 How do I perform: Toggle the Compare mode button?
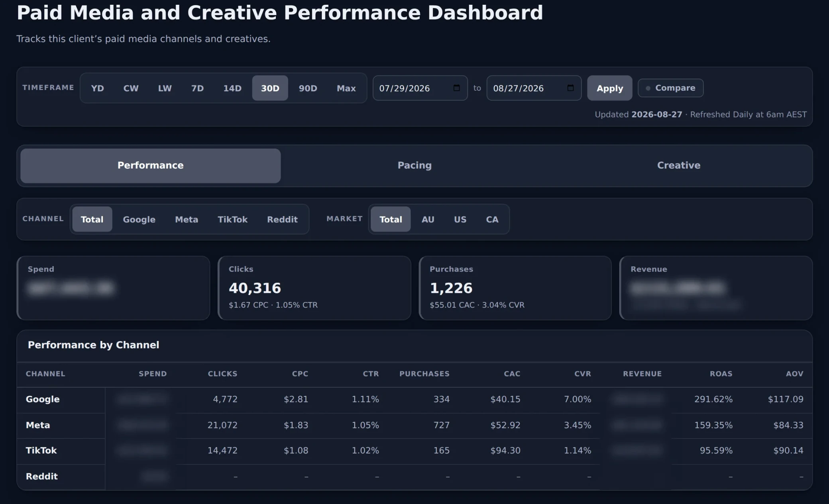coord(670,88)
